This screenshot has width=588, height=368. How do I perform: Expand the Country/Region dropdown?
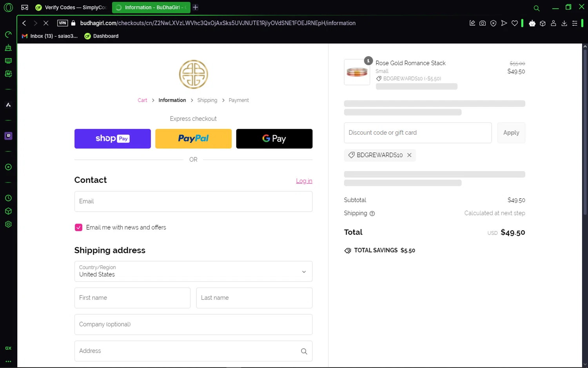193,271
